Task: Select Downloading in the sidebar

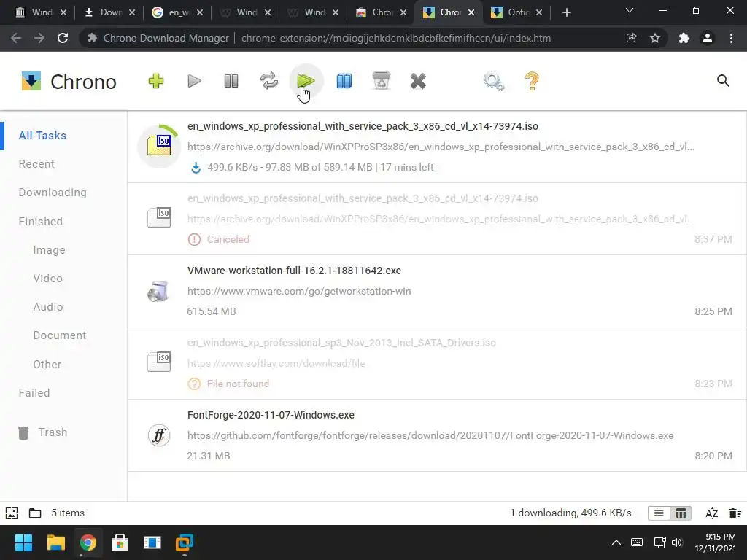Action: 53,192
